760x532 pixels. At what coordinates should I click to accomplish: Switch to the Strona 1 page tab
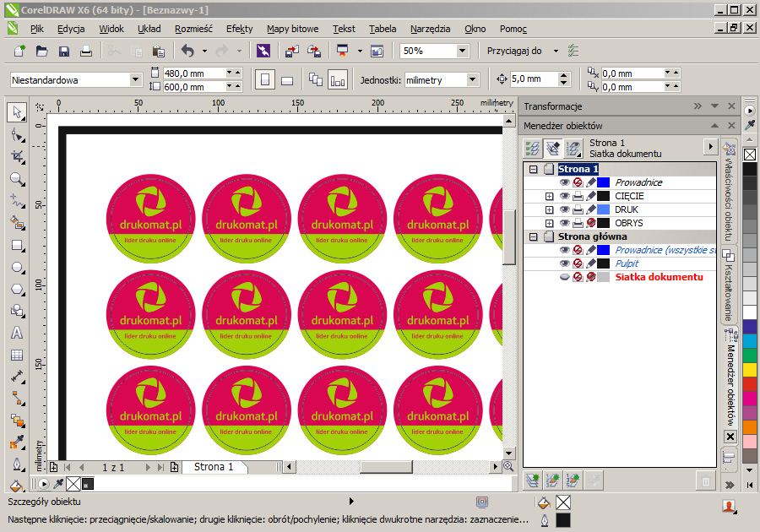pyautogui.click(x=214, y=467)
